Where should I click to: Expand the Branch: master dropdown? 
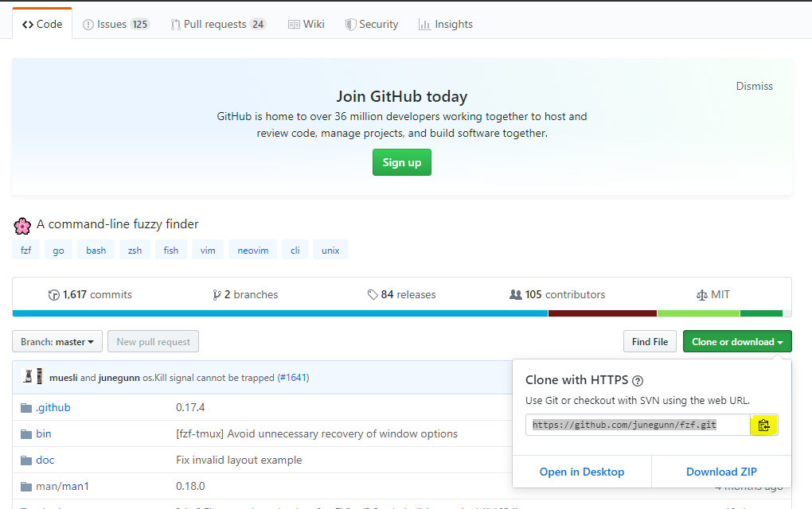pyautogui.click(x=57, y=341)
